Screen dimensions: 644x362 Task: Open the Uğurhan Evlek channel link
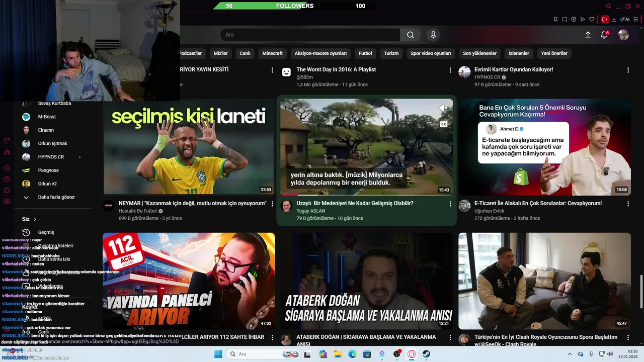pos(489,211)
